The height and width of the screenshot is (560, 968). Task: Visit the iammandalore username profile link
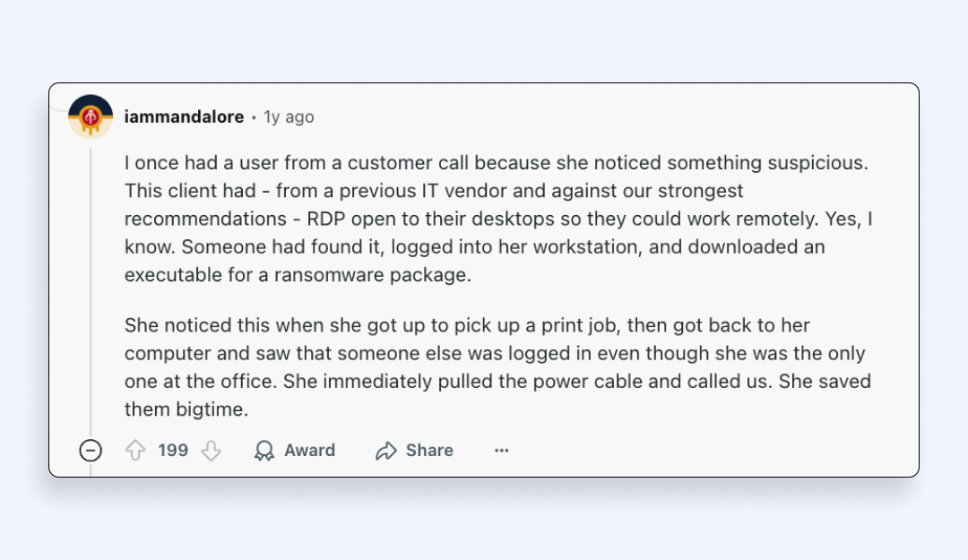coord(184,116)
